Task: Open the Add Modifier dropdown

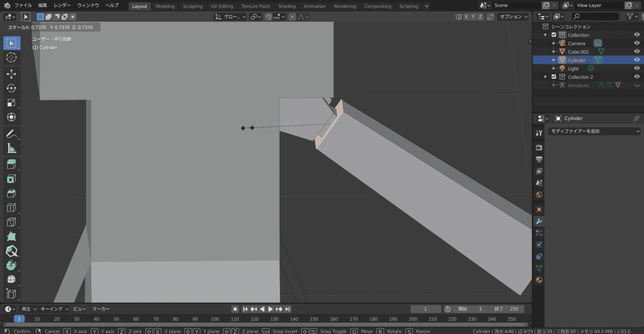Action: [x=594, y=131]
